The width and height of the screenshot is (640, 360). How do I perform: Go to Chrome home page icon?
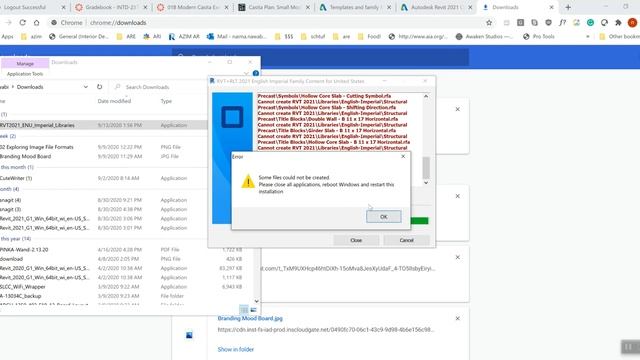click(36, 23)
